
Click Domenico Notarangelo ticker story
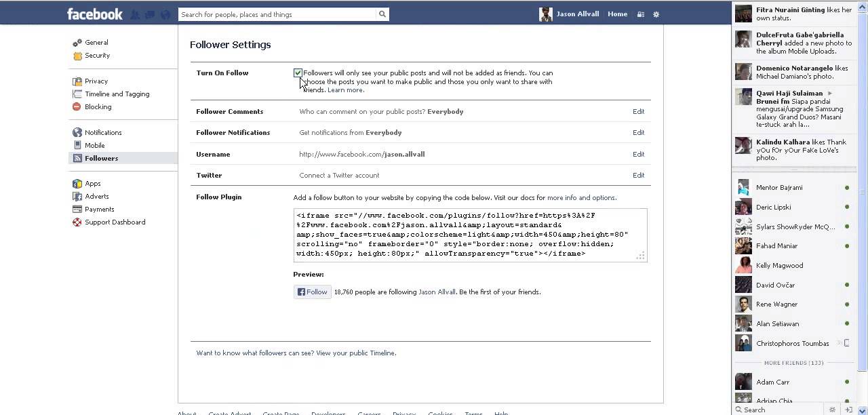click(795, 72)
